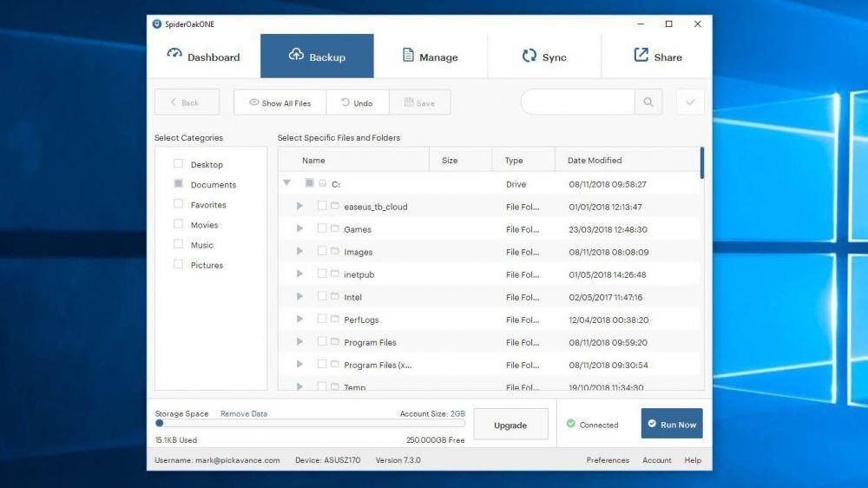This screenshot has width=868, height=488.
Task: Click the Back button
Action: click(187, 102)
